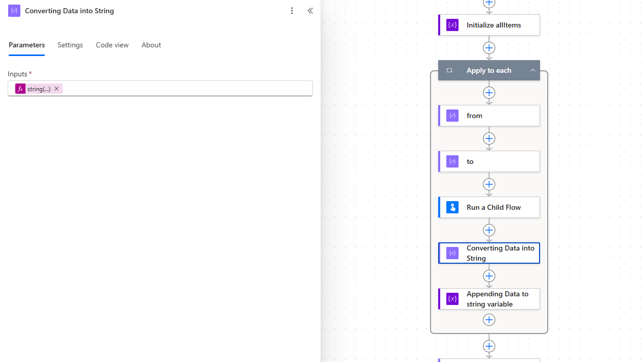644x362 pixels.
Task: Open the three-dot more options menu
Action: point(292,11)
